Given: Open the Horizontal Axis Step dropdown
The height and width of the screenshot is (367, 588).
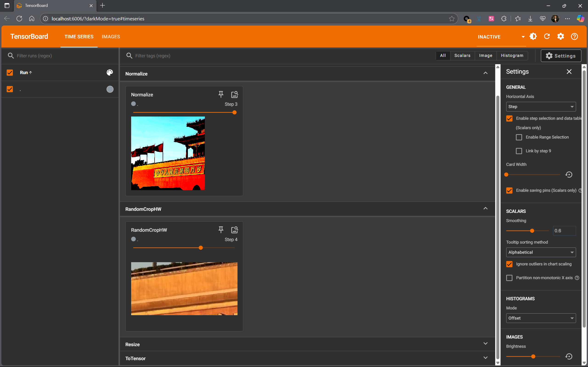Looking at the screenshot, I should pos(541,107).
